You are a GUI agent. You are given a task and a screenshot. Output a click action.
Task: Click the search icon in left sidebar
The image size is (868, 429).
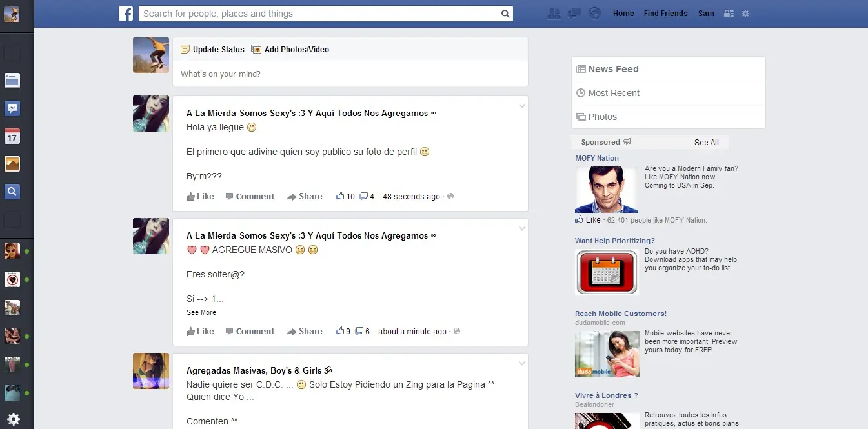click(12, 192)
